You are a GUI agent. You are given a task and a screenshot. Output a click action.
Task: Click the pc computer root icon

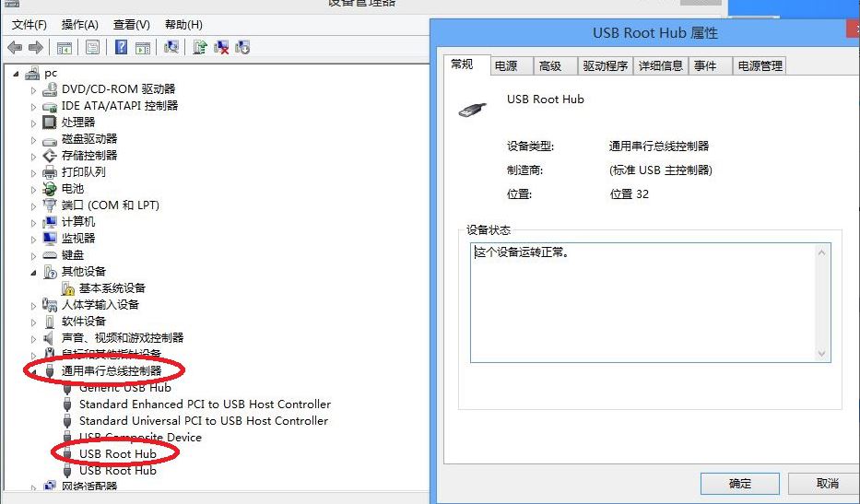(x=32, y=73)
